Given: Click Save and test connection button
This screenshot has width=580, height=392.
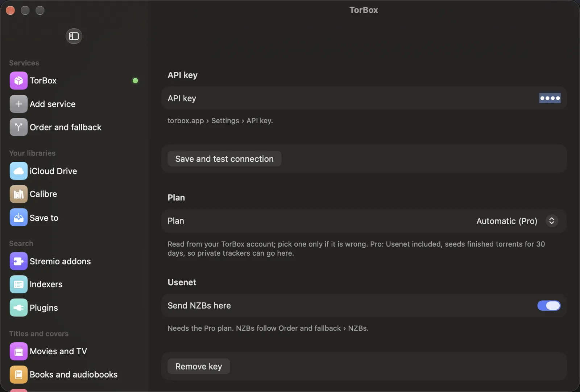Looking at the screenshot, I should [224, 159].
